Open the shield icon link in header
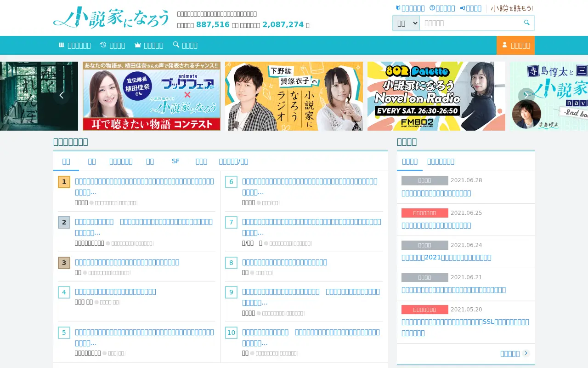Image resolution: width=588 pixels, height=368 pixels. 410,8
